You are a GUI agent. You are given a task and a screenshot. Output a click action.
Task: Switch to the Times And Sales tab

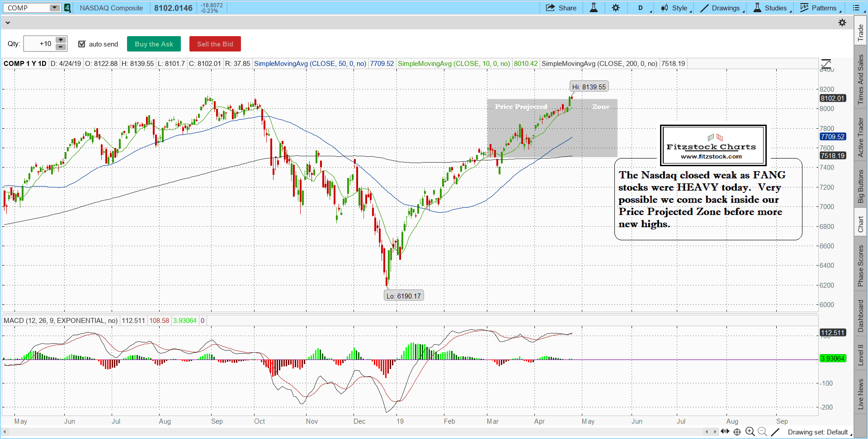[x=860, y=79]
